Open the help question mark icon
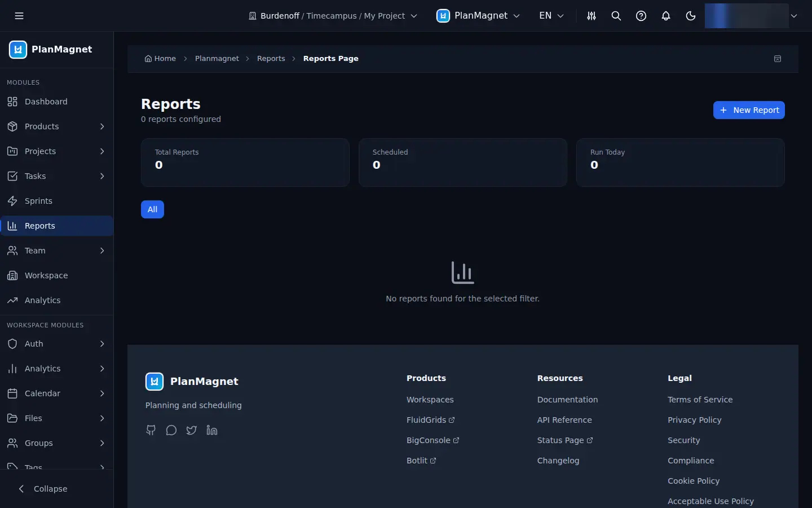The image size is (812, 508). [x=641, y=16]
